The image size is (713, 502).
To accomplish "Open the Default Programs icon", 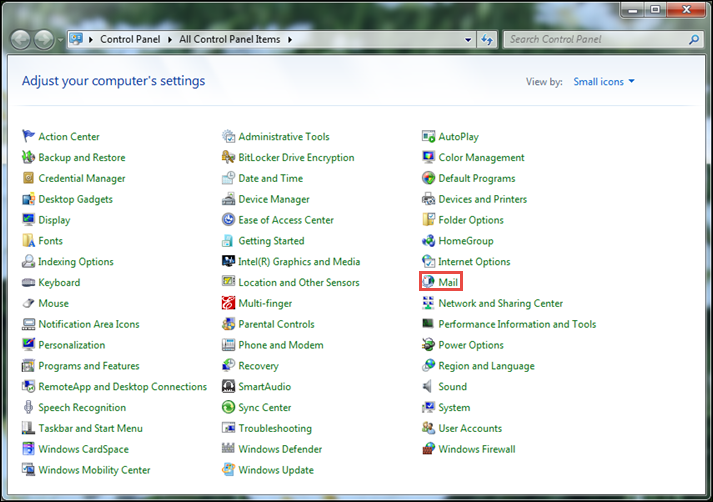I will tap(428, 178).
